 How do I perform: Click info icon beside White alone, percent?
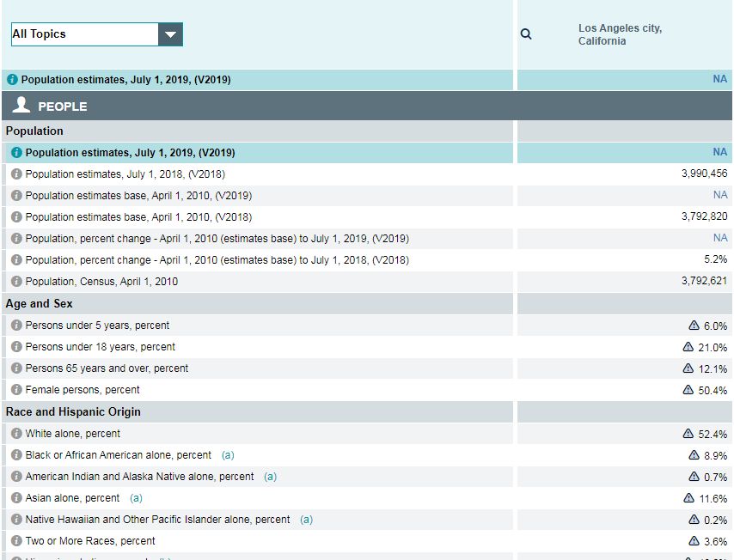16,434
